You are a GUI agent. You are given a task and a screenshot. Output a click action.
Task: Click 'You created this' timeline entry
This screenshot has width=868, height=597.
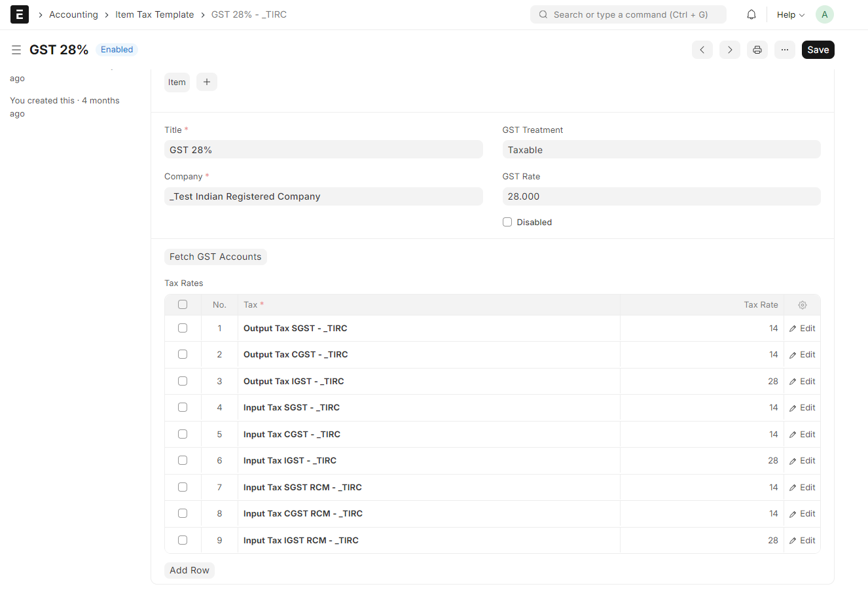pyautogui.click(x=65, y=107)
